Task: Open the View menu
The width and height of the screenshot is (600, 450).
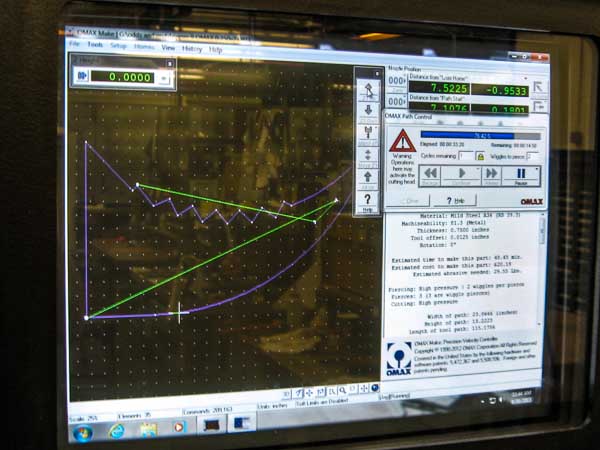Action: tap(168, 48)
